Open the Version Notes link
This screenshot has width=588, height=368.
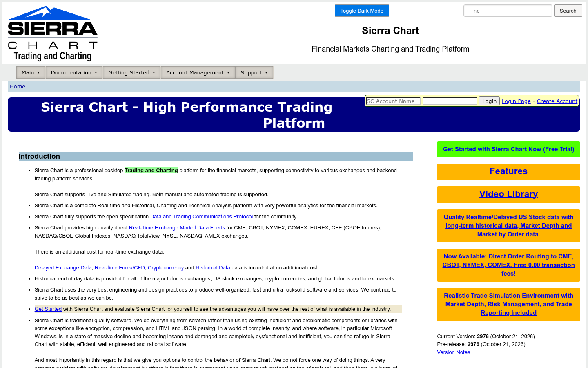click(453, 352)
